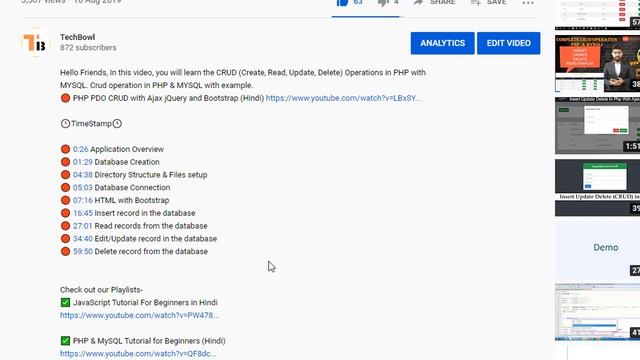Click the green checkmark beside PHP & MySQL Tutorial

pos(65,340)
